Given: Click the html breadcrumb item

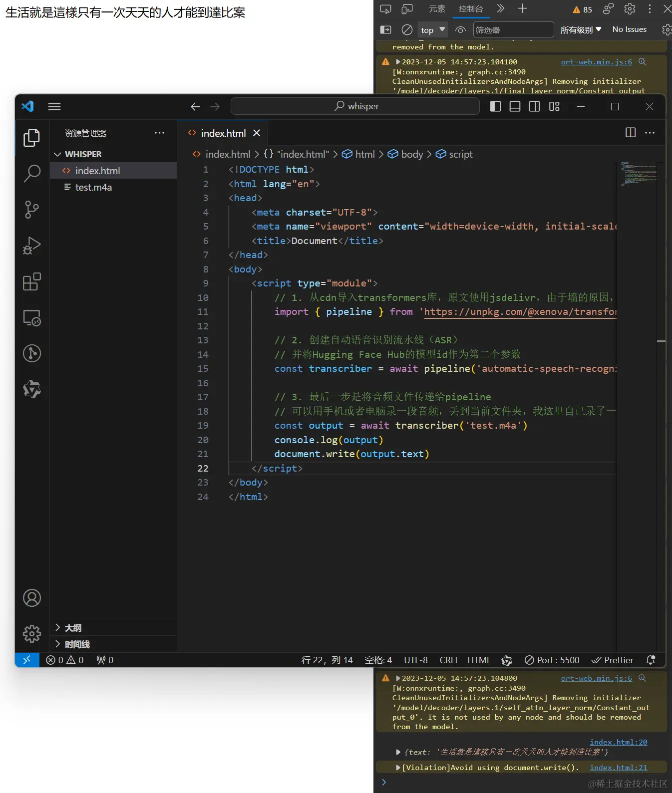Looking at the screenshot, I should [x=358, y=154].
